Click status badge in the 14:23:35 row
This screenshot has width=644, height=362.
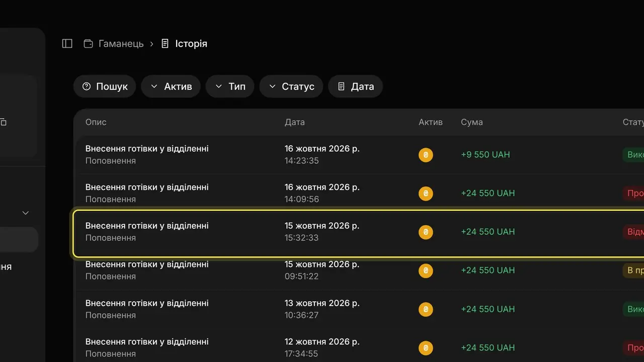click(633, 155)
